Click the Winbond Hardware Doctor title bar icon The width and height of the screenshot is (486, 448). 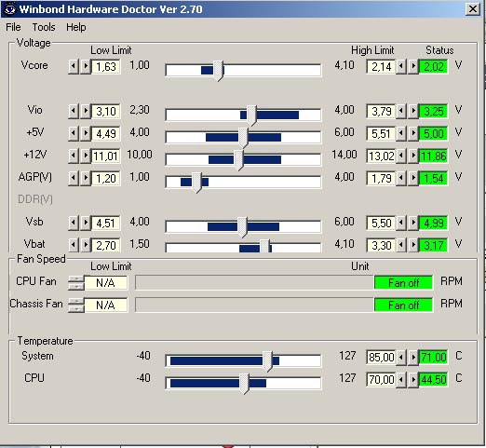pos(9,9)
